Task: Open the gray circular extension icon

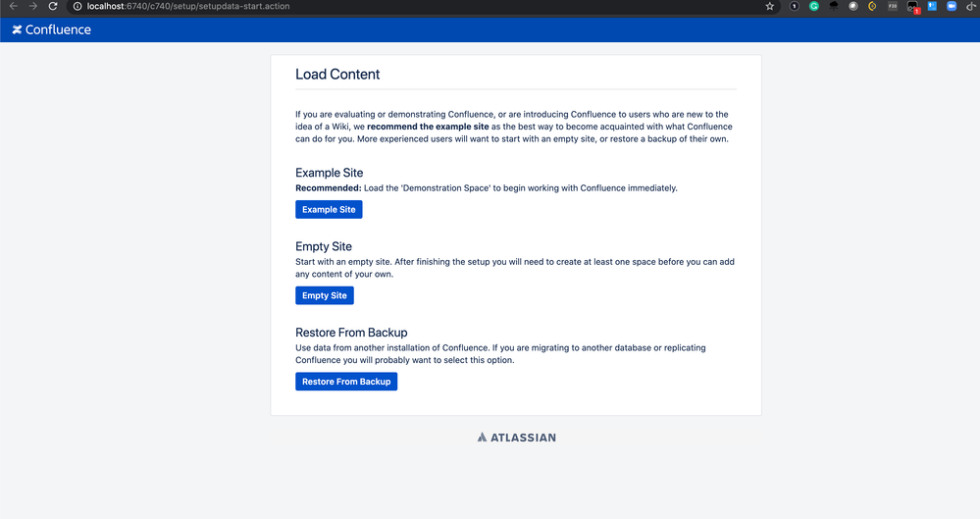Action: (x=853, y=6)
